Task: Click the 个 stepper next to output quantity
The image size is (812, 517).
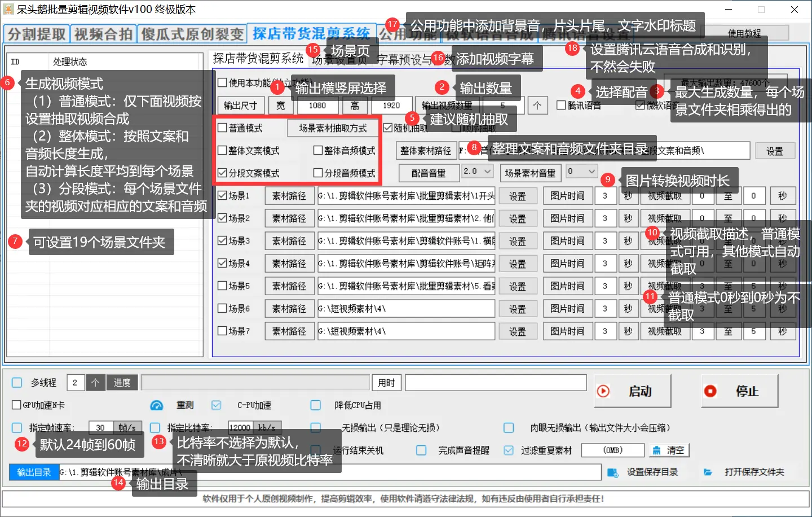Action: tap(537, 105)
